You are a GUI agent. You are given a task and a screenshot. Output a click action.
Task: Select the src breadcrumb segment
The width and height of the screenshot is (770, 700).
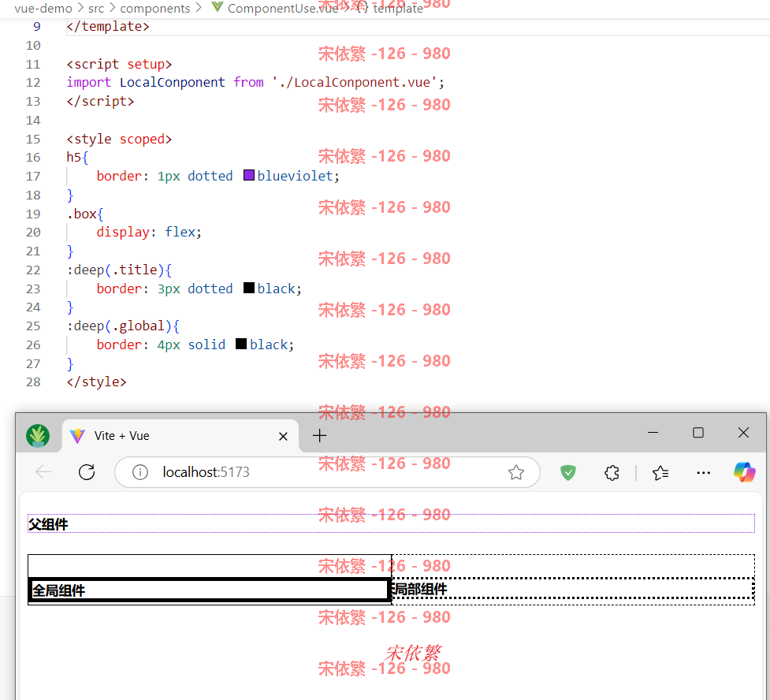point(96,9)
